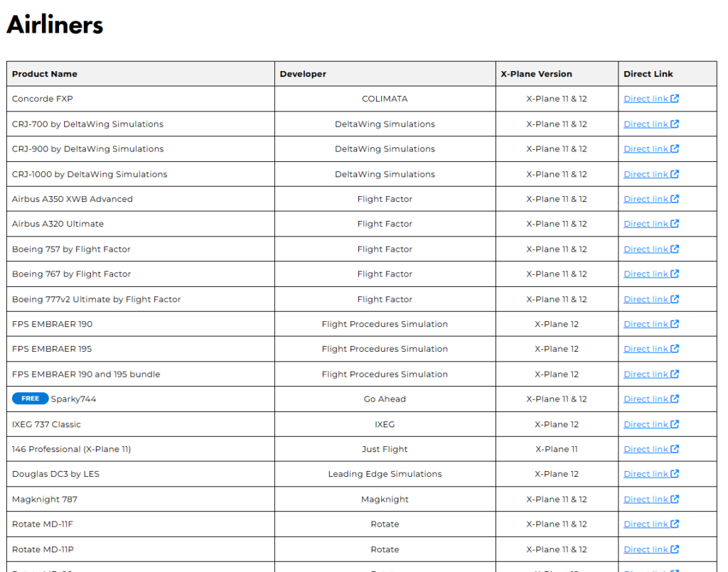Image resolution: width=728 pixels, height=572 pixels.
Task: Click the external-link icon in CRJ-900 row
Action: point(675,149)
